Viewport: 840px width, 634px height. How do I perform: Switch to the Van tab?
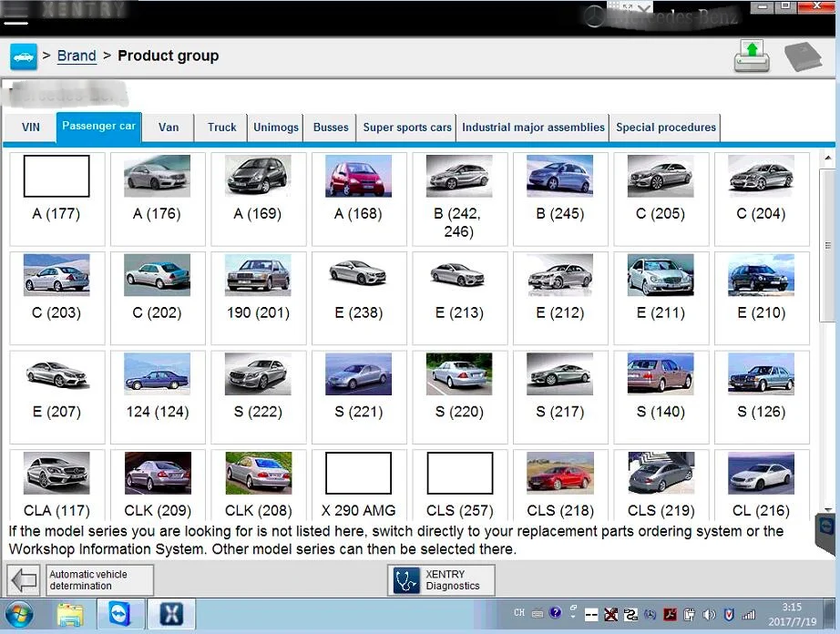tap(169, 128)
